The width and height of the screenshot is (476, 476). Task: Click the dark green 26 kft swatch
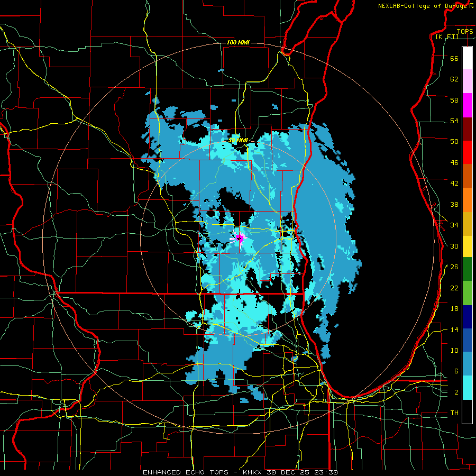pyautogui.click(x=467, y=269)
